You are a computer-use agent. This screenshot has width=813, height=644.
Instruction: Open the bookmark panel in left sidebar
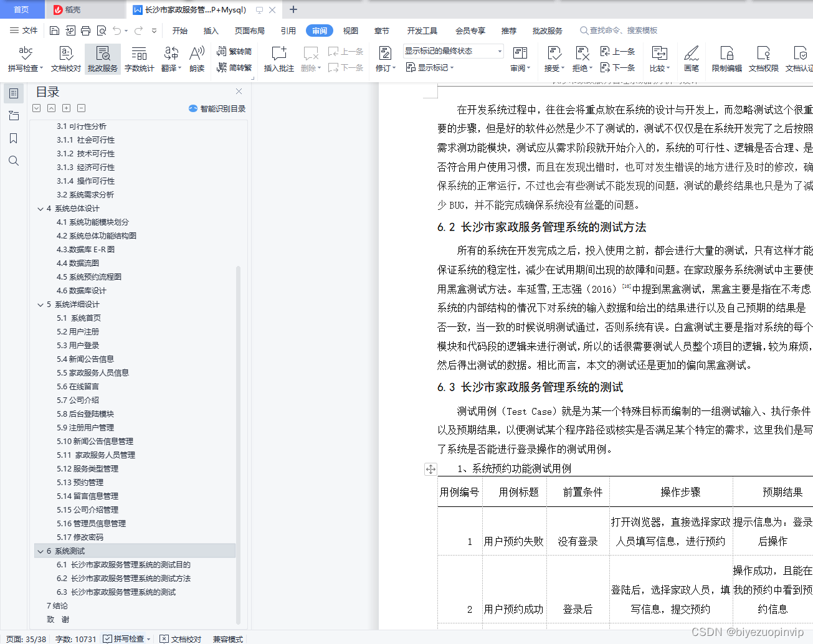tap(13, 138)
